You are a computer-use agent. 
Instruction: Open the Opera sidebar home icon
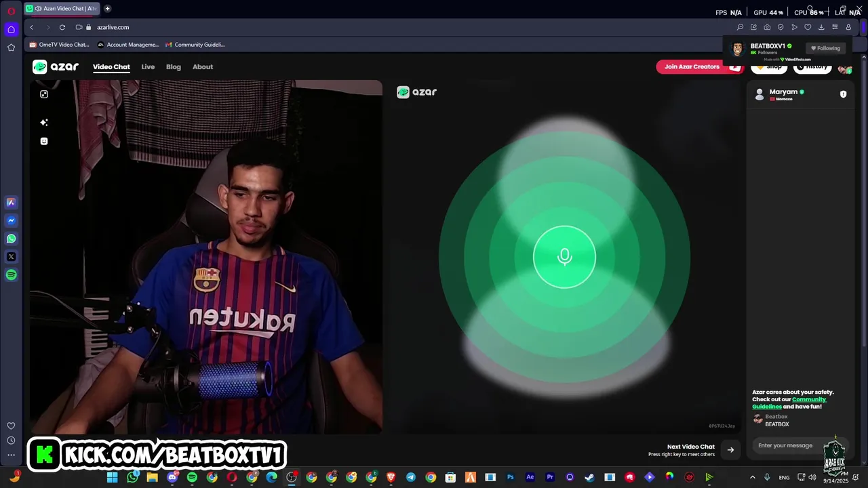pos(11,29)
